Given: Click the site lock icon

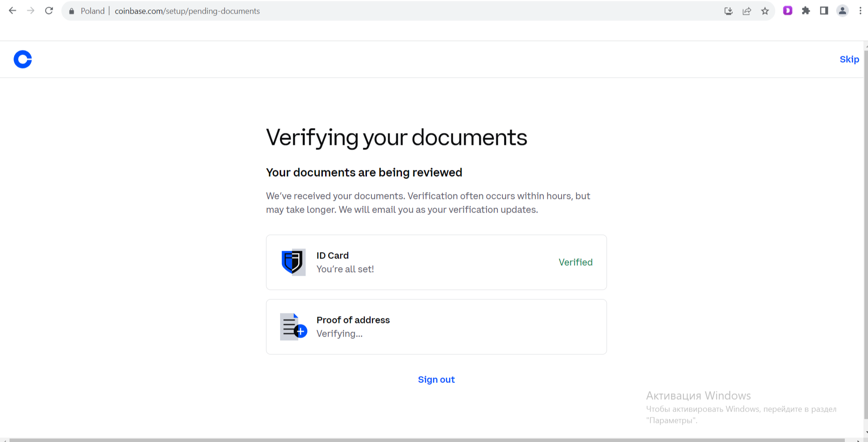Looking at the screenshot, I should pos(71,11).
